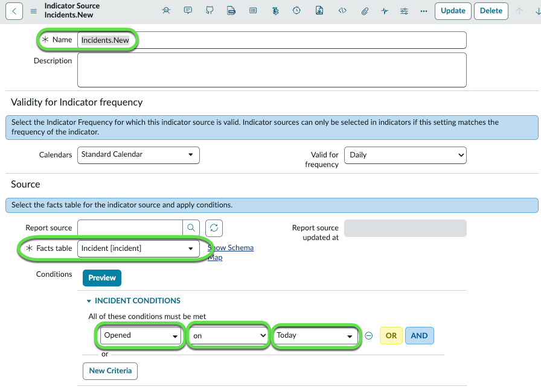This screenshot has width=541, height=392.
Task: Open the sliders personalize form icon
Action: click(x=404, y=11)
